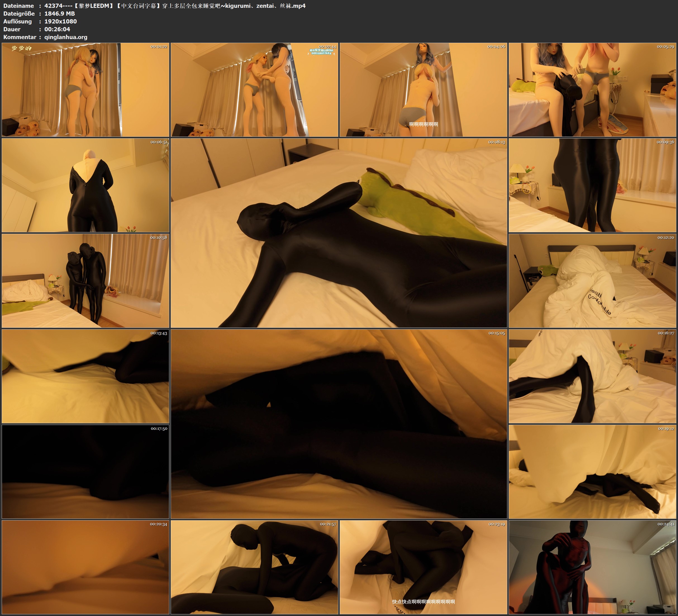Select the blurry 00:20:34 frame

(85, 567)
